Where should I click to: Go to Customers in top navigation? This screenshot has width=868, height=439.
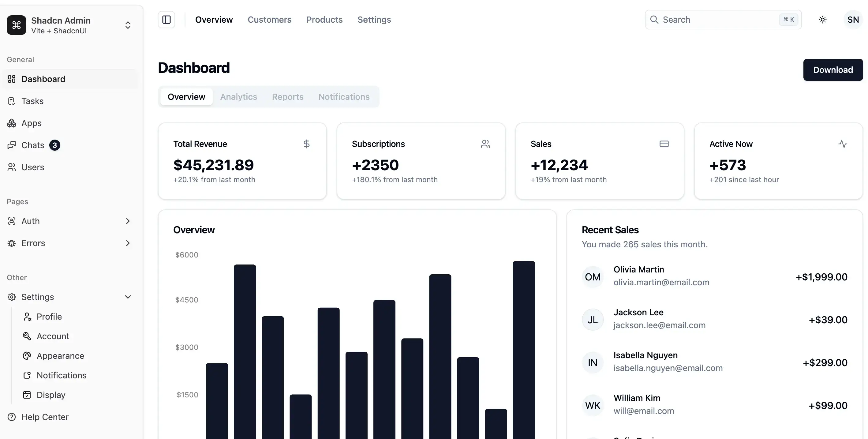point(270,20)
